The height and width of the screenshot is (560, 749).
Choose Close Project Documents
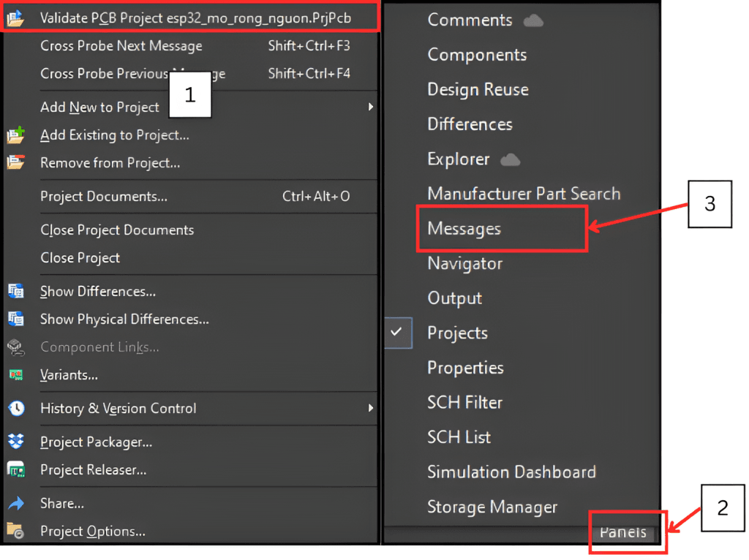tap(117, 230)
